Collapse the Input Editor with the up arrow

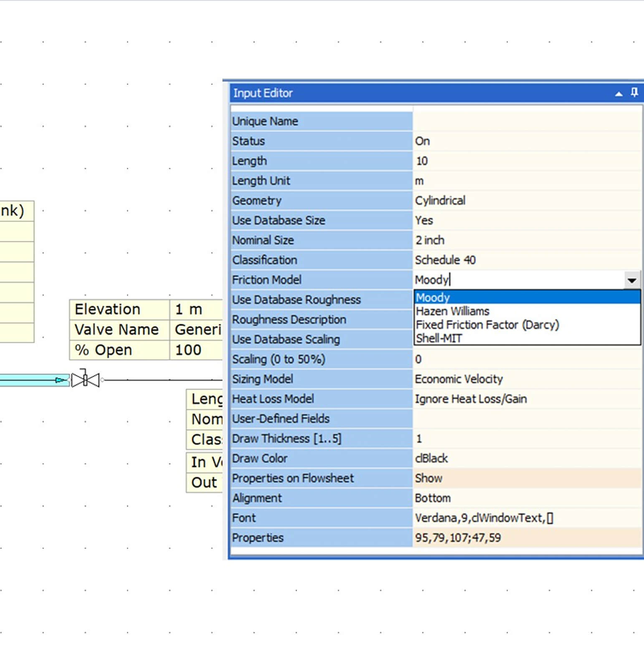pos(619,94)
